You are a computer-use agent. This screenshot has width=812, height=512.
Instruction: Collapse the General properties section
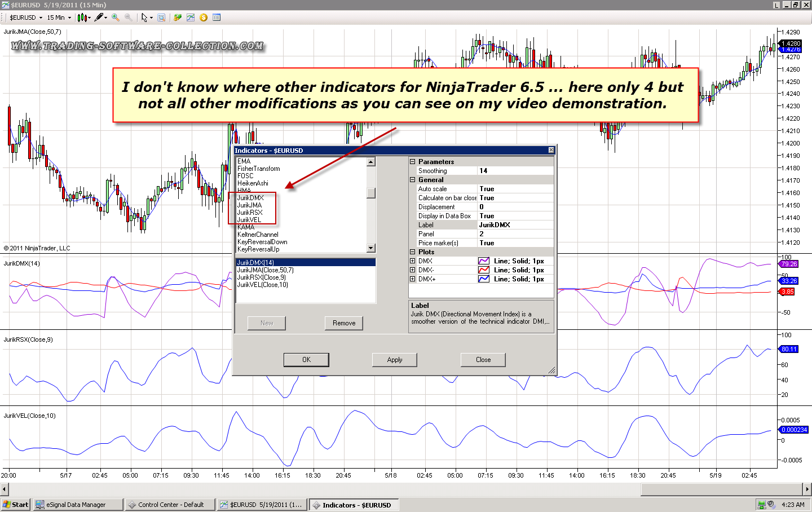point(412,180)
